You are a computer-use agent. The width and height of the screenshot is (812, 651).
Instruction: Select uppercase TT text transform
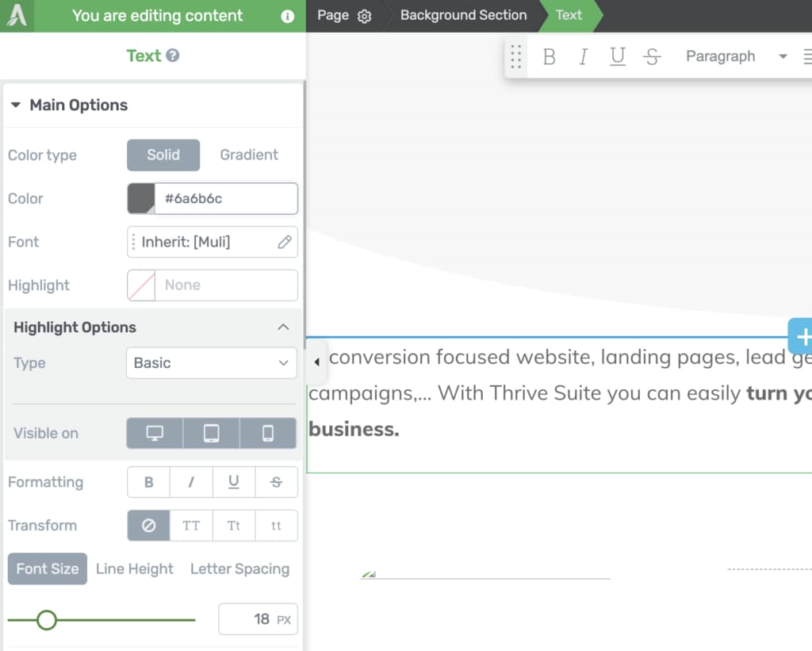[191, 526]
